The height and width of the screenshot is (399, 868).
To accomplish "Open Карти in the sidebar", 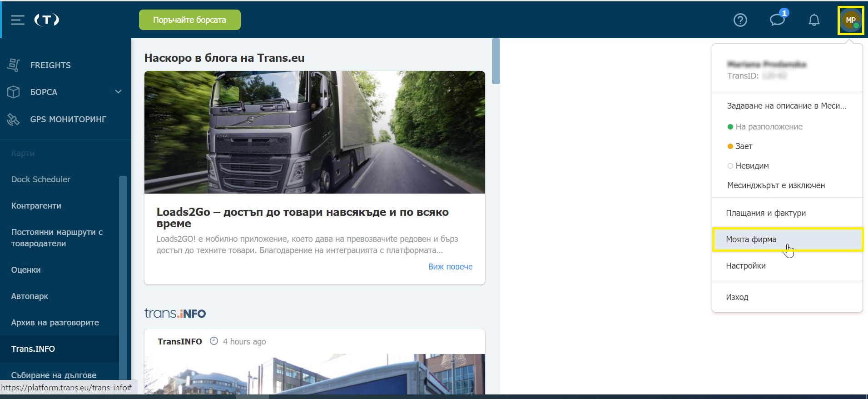I will pos(23,153).
